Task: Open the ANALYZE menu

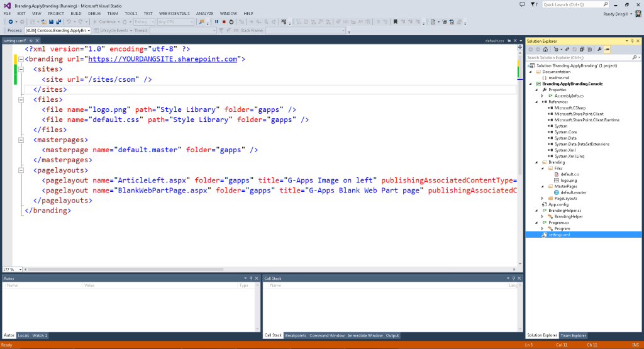Action: click(204, 14)
